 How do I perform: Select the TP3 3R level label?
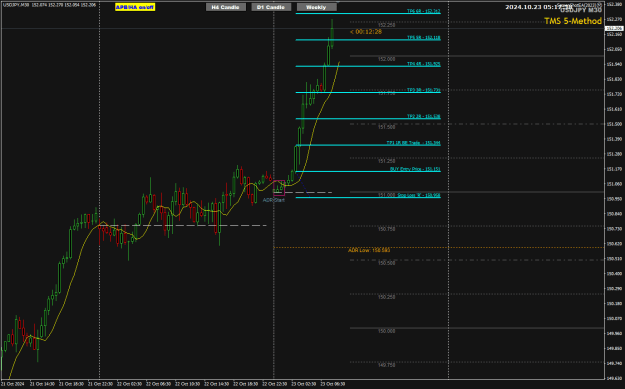423,90
